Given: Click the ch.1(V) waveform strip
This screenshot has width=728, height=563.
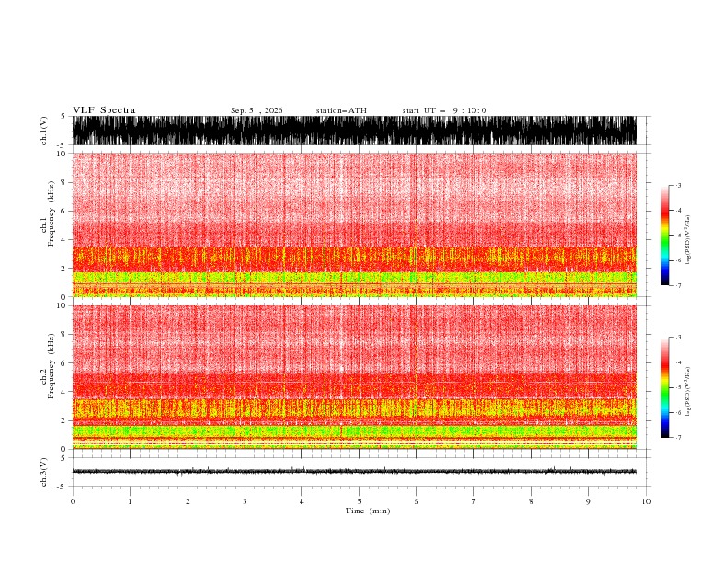Looking at the screenshot, I should click(x=354, y=131).
